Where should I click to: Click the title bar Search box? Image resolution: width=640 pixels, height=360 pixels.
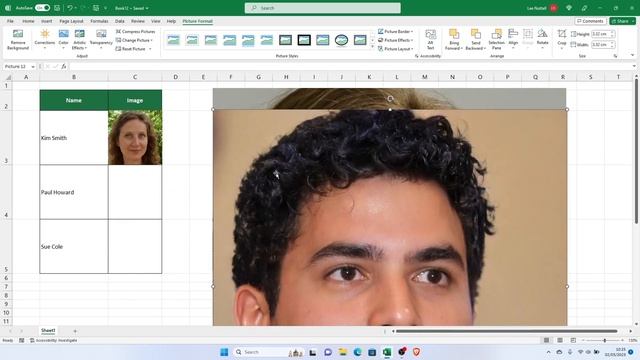322,8
